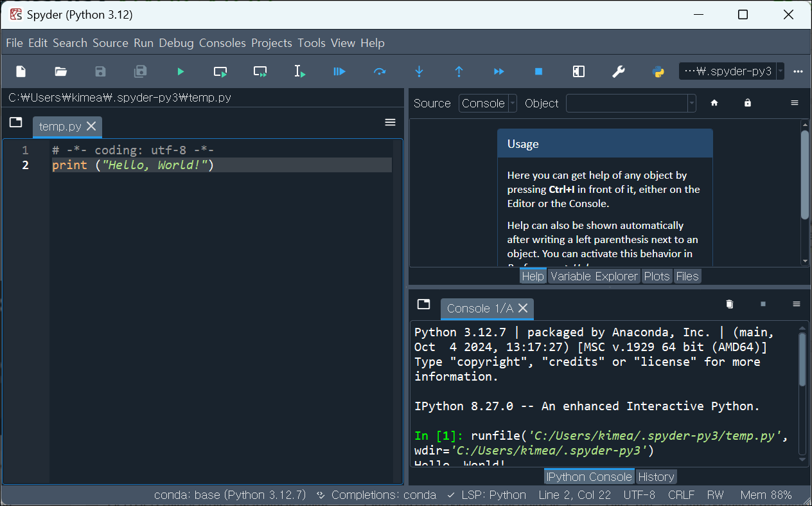Open the View menu

point(343,43)
